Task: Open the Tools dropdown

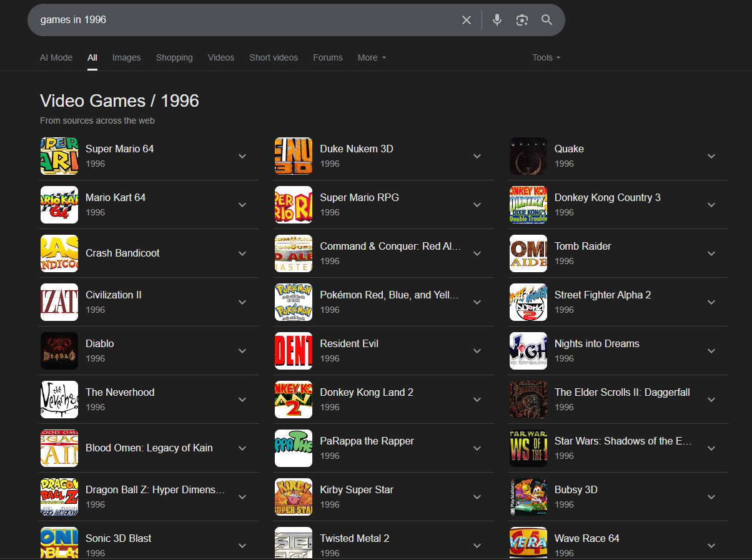Action: 547,57
